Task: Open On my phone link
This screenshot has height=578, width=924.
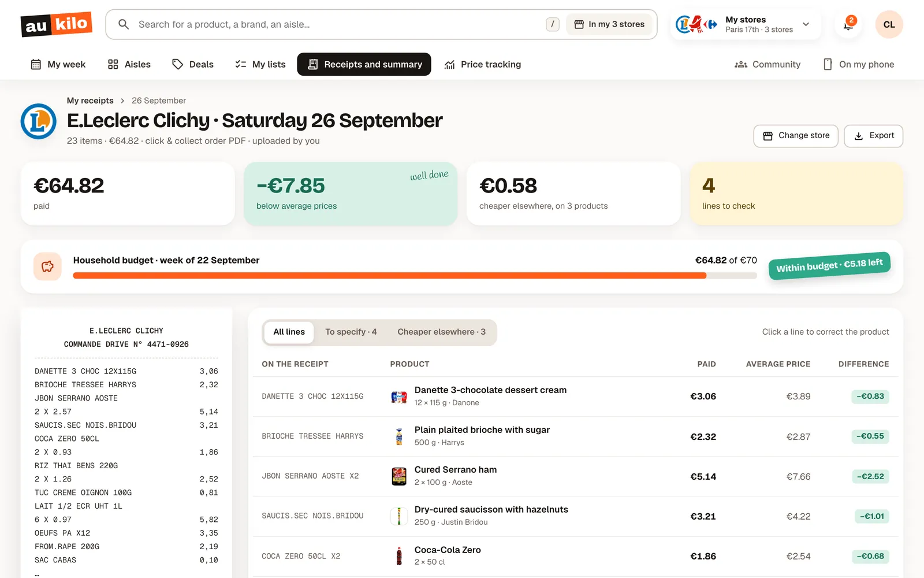Action: click(858, 64)
